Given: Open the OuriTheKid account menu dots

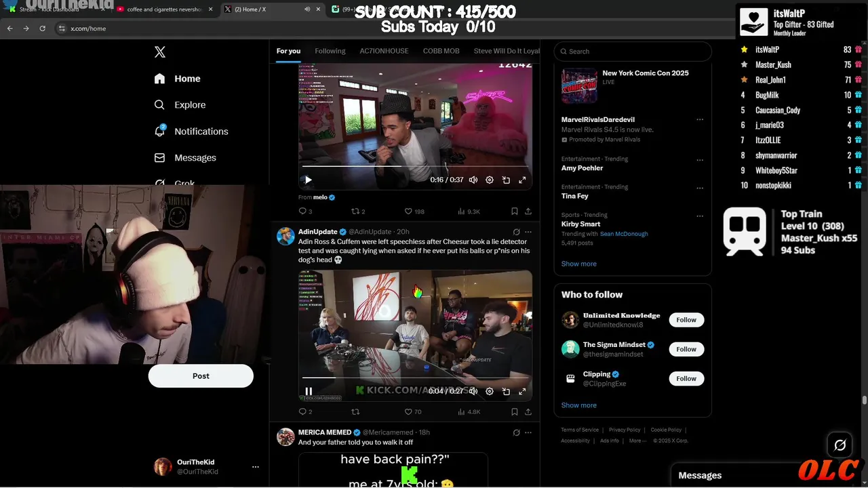Looking at the screenshot, I should [x=256, y=467].
